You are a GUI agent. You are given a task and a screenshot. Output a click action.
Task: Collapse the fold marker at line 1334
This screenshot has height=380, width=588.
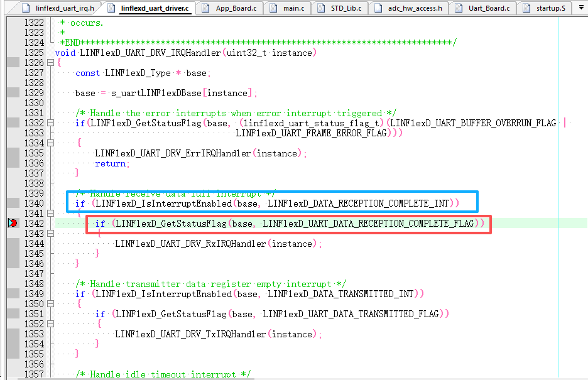pyautogui.click(x=51, y=143)
